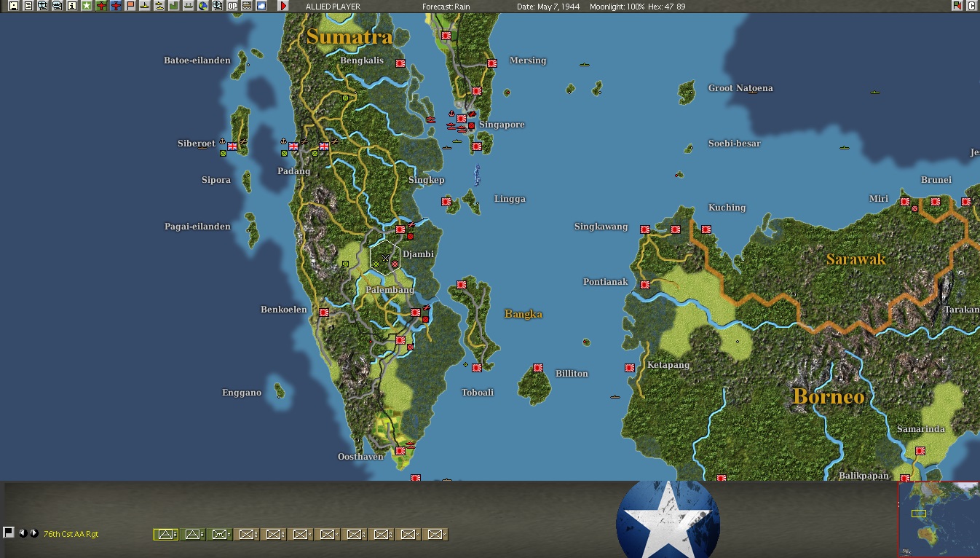Click the Palembang city label

(x=390, y=290)
